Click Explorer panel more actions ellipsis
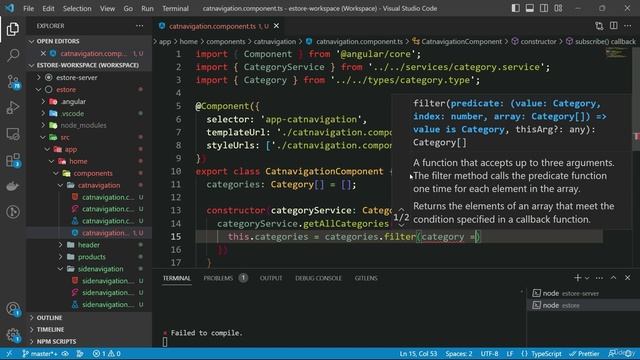This screenshot has width=640, height=360. [140, 26]
